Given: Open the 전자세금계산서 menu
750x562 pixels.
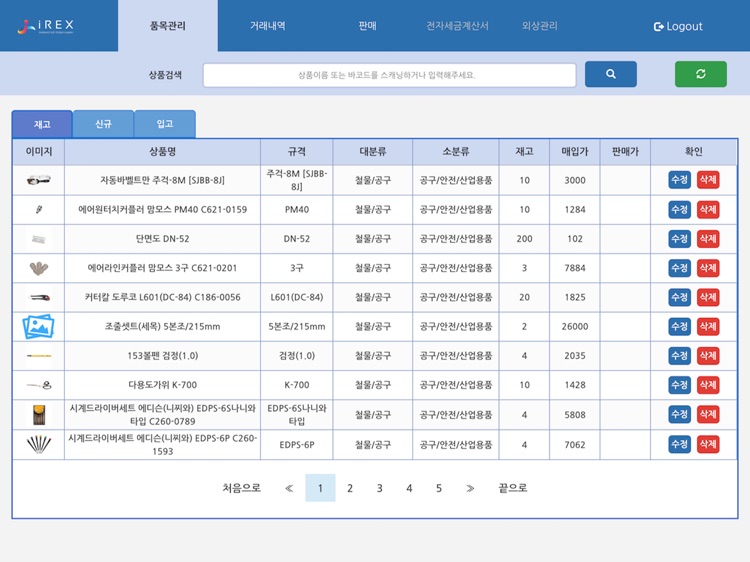Looking at the screenshot, I should [457, 26].
